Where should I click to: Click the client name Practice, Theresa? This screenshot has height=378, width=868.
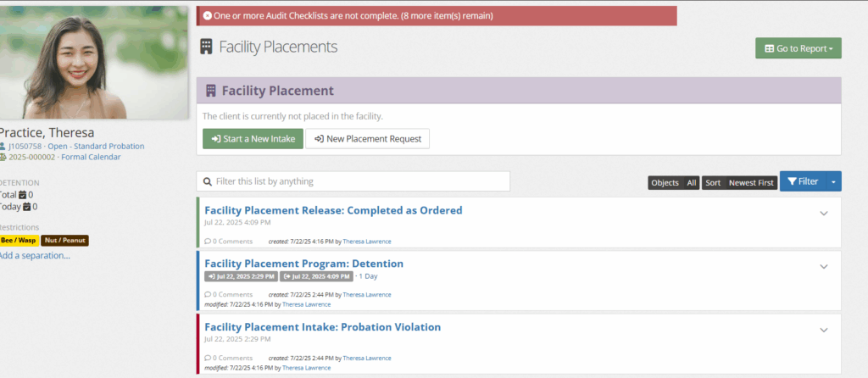tap(47, 133)
